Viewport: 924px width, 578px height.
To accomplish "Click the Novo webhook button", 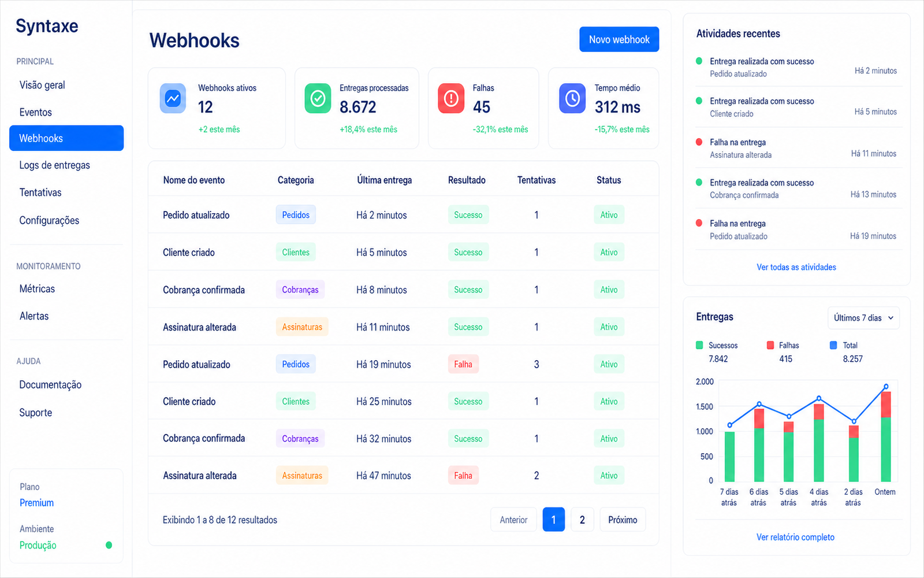I will click(x=619, y=39).
